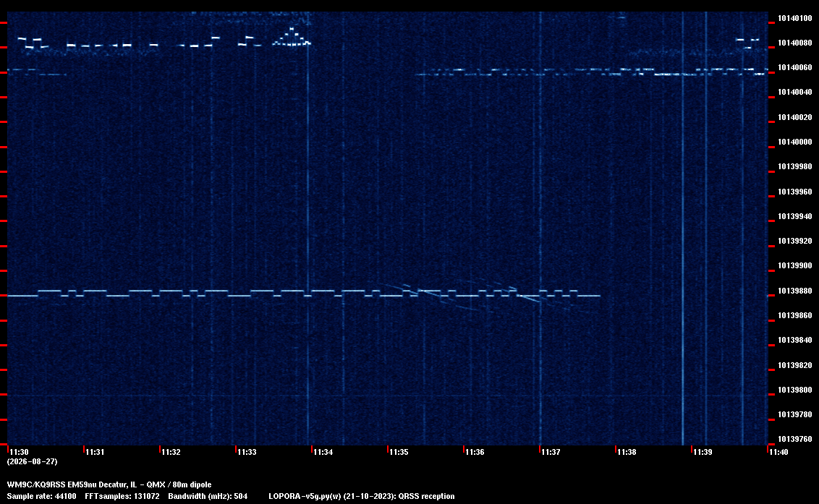Image resolution: width=819 pixels, height=504 pixels.
Task: Select the 10139920 frequency label
Action: 795,242
